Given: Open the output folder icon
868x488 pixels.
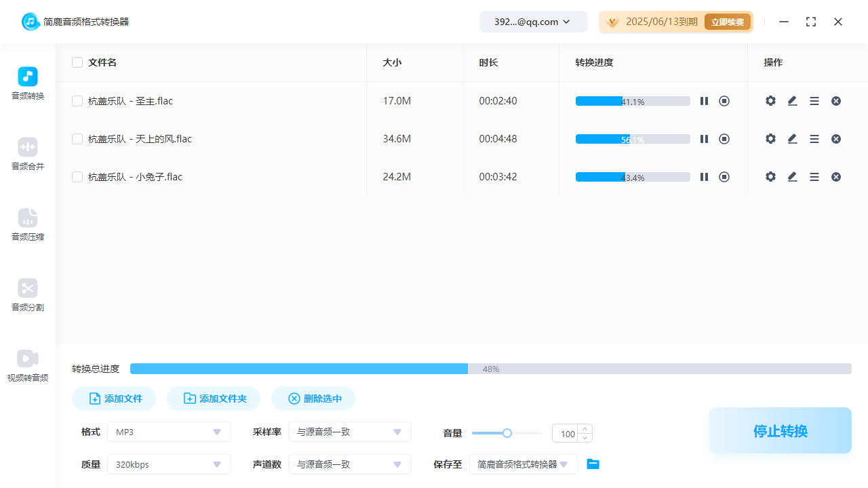Looking at the screenshot, I should click(593, 464).
